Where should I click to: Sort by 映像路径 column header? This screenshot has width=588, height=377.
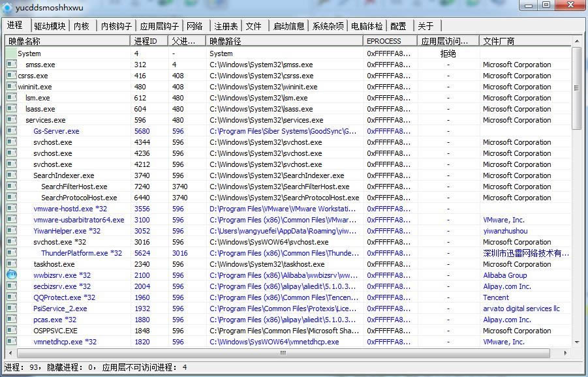click(x=285, y=41)
